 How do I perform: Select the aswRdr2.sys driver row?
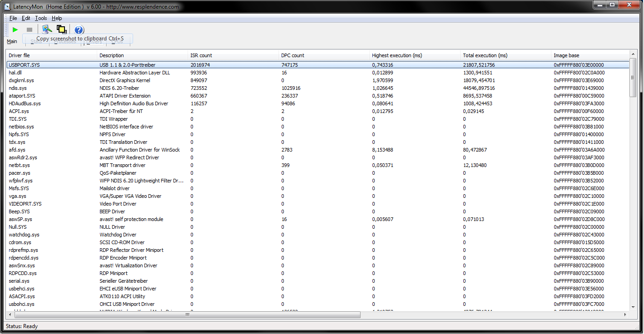(x=318, y=157)
